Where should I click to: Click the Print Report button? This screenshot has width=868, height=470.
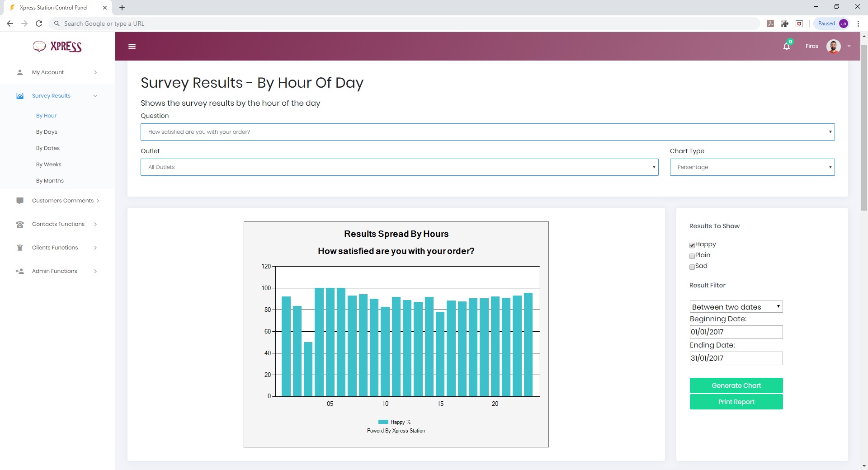coord(736,402)
